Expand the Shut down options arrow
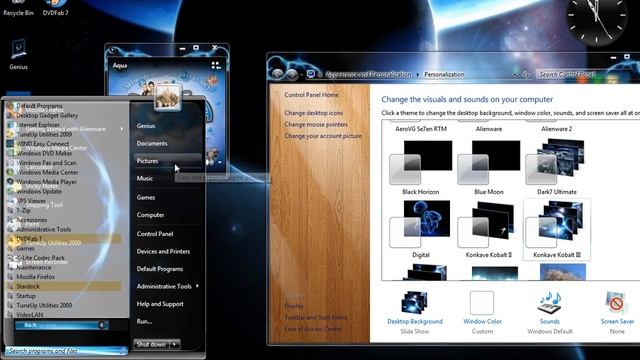 (x=175, y=344)
